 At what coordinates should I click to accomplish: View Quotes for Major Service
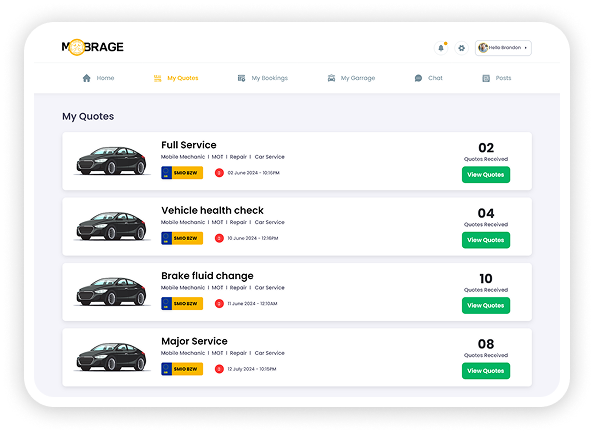click(486, 371)
